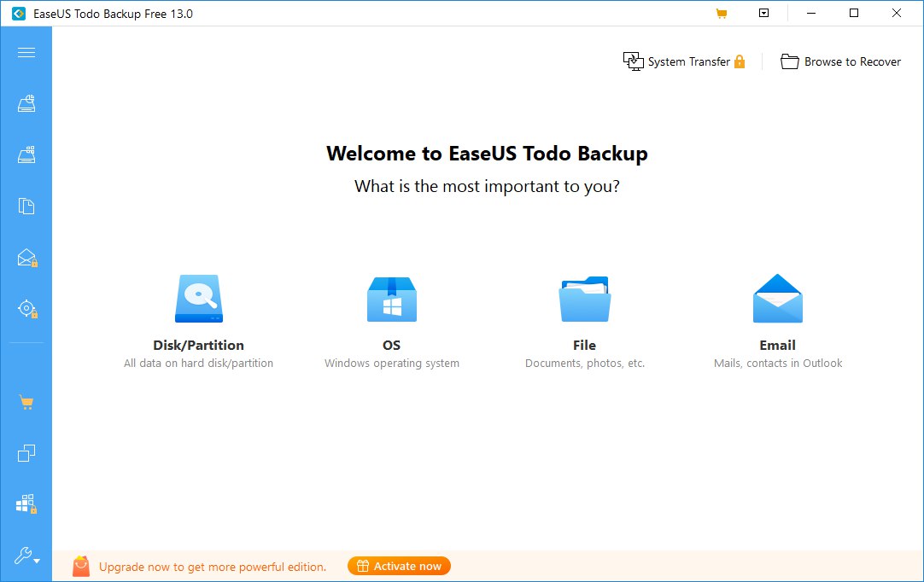Open locked System Clone sidebar icon
Image resolution: width=924 pixels, height=582 pixels.
point(26,504)
